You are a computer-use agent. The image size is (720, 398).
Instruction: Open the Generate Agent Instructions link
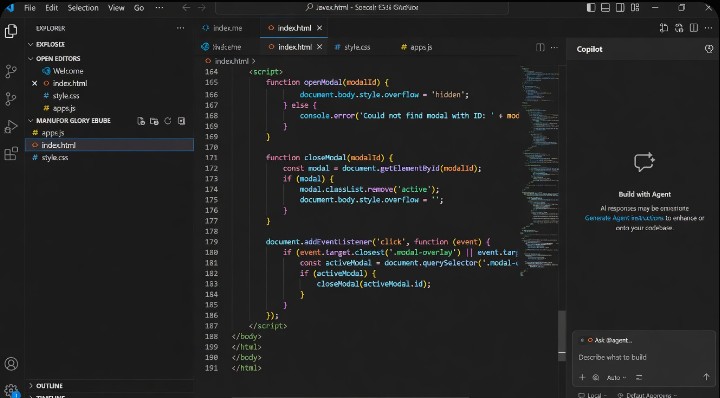click(x=624, y=218)
